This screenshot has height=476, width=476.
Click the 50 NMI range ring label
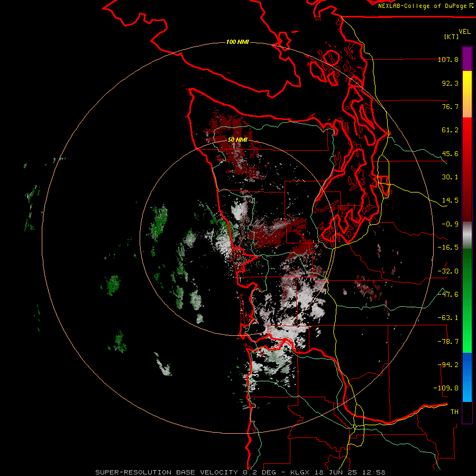click(237, 140)
